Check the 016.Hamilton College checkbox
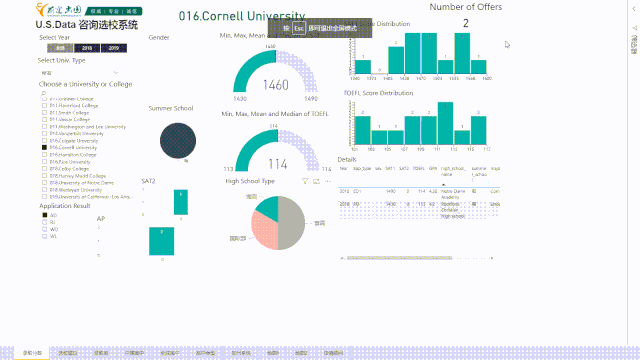This screenshot has height=360, width=640. tap(44, 155)
